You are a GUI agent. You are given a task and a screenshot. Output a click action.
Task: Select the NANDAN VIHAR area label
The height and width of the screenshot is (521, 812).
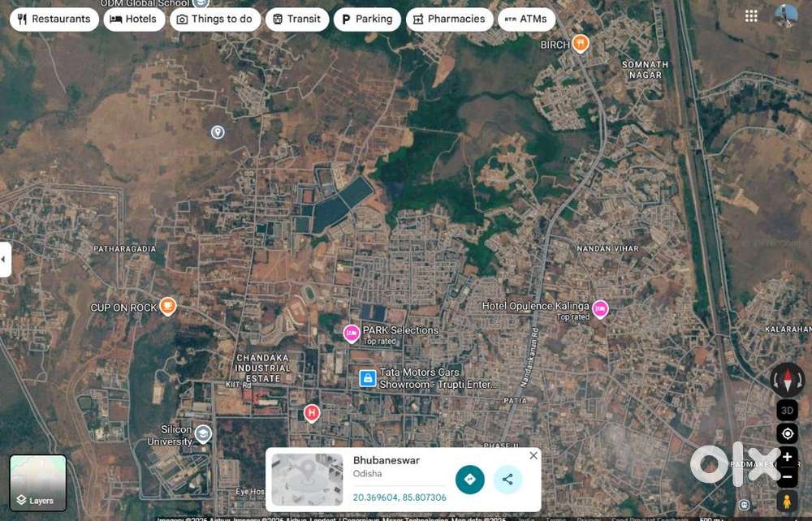608,248
